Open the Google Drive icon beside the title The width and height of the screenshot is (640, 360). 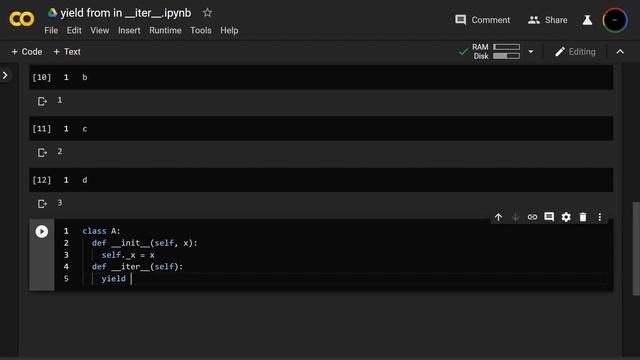pyautogui.click(x=52, y=13)
